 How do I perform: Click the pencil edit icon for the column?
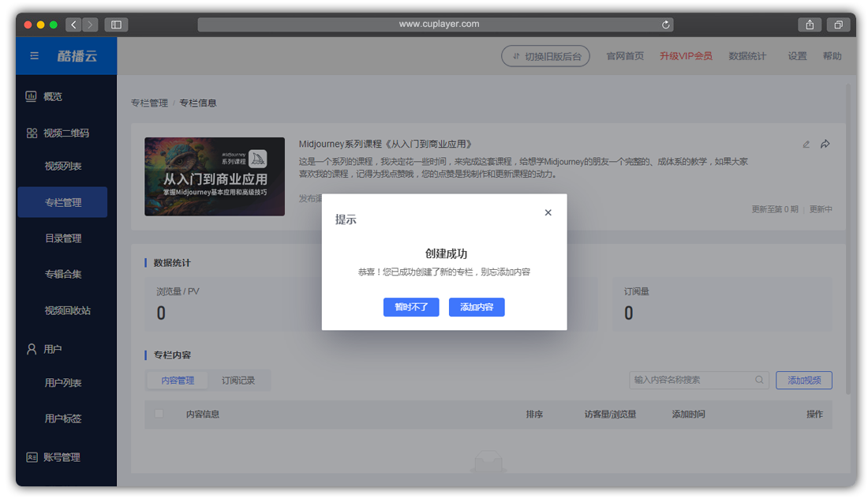[806, 144]
